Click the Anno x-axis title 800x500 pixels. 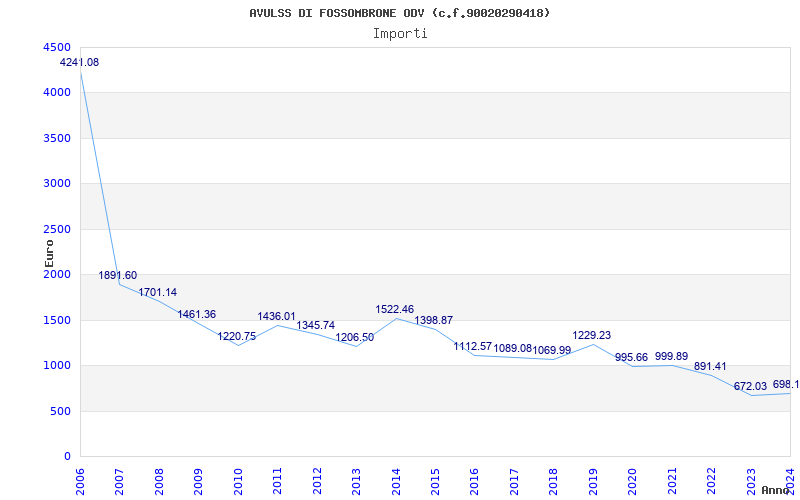pyautogui.click(x=776, y=490)
